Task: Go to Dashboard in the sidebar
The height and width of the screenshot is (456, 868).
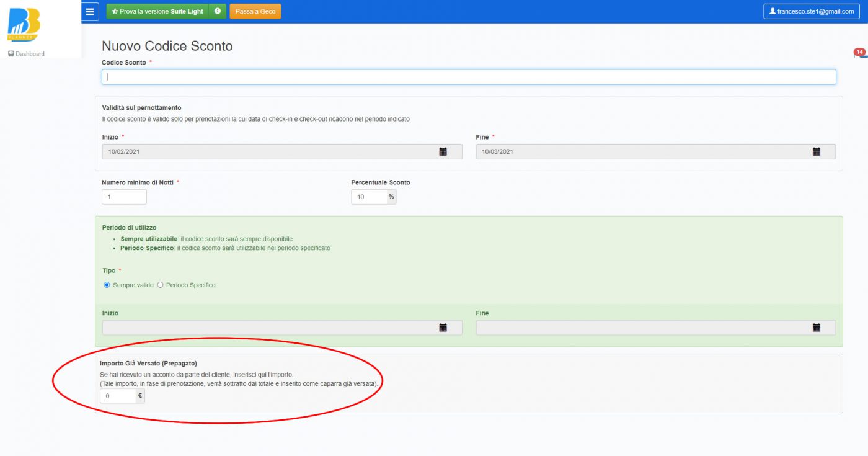Action: coord(26,54)
